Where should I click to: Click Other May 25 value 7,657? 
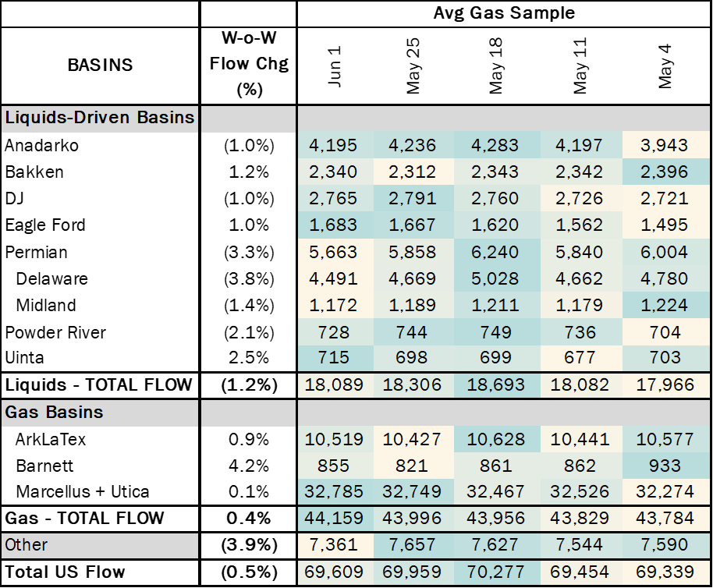click(x=413, y=545)
